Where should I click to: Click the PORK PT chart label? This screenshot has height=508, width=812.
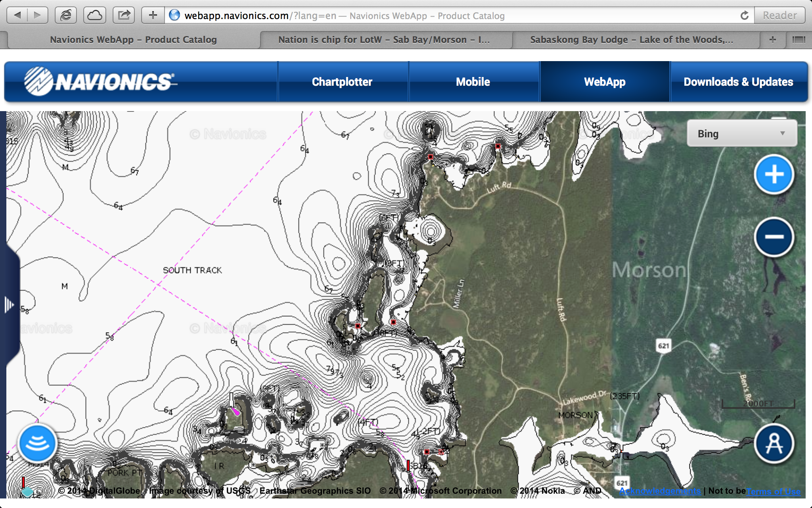124,473
